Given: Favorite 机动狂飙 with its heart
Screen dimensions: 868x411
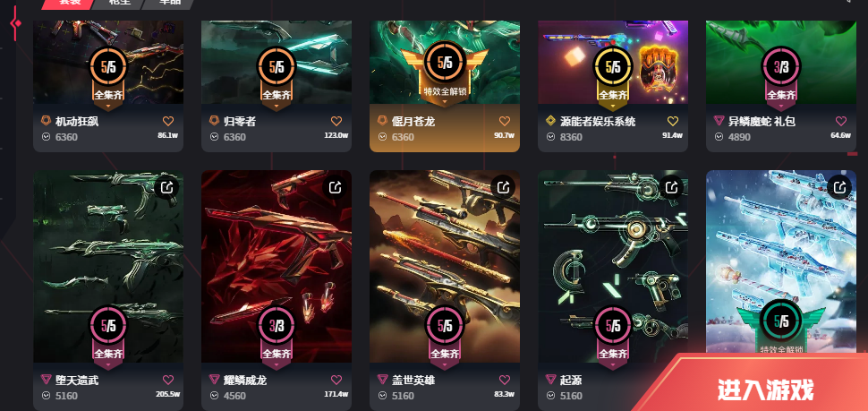Looking at the screenshot, I should [x=168, y=121].
